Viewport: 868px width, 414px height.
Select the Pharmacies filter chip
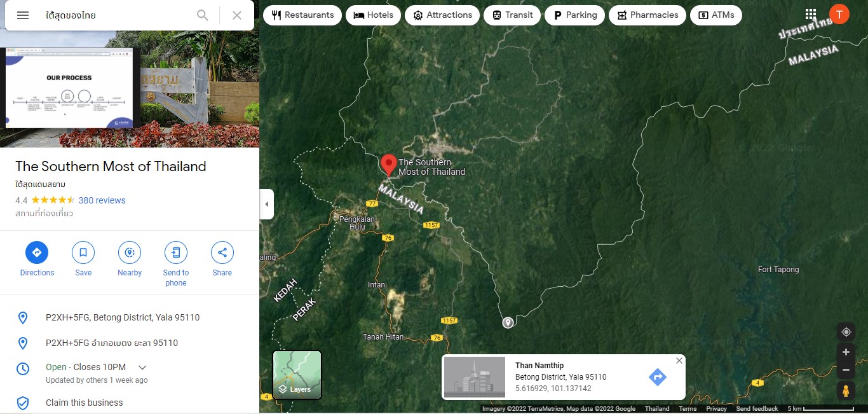click(648, 15)
